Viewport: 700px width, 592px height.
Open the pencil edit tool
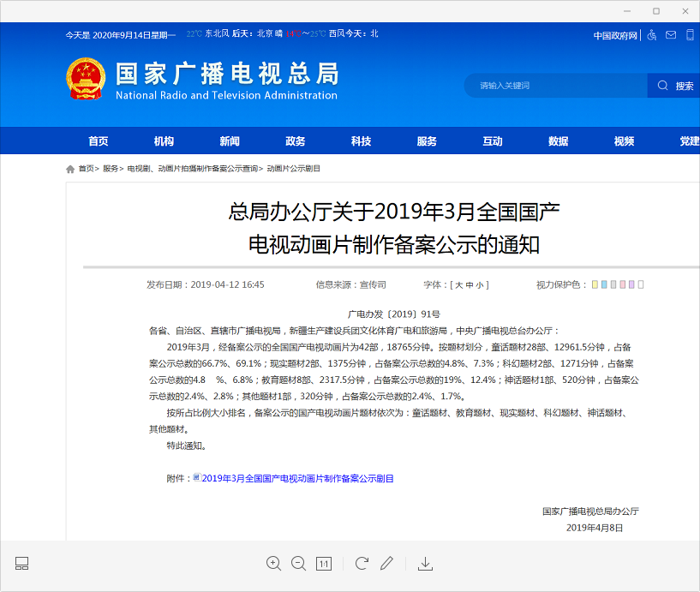[386, 563]
